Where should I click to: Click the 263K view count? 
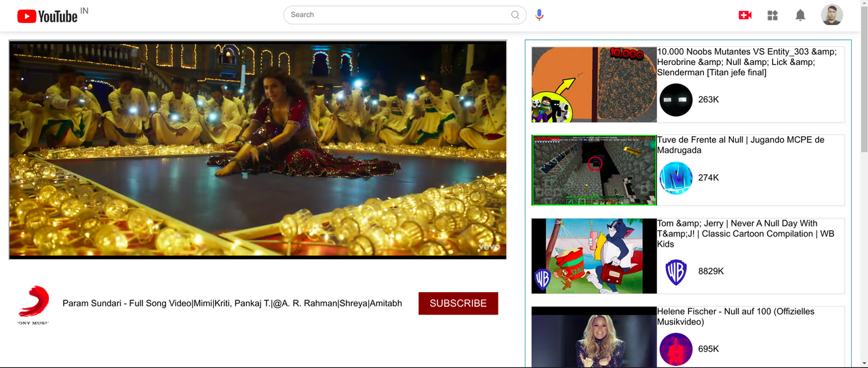[709, 100]
